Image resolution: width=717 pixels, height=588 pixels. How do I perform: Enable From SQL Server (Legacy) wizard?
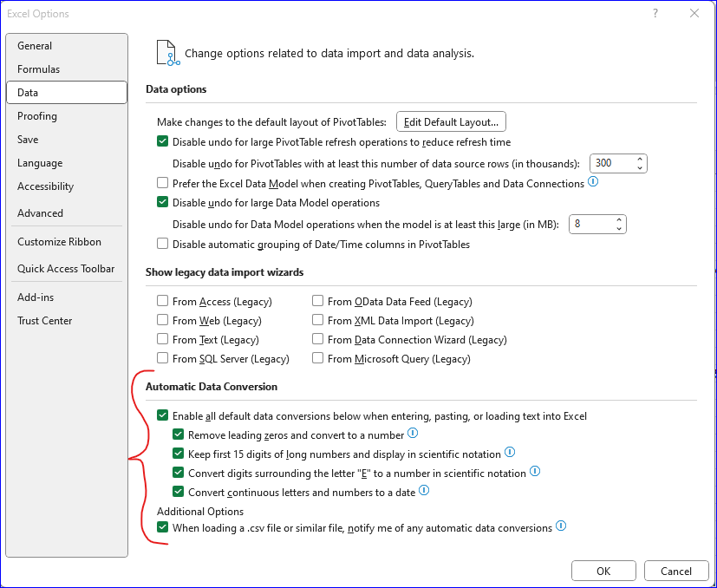(x=162, y=358)
